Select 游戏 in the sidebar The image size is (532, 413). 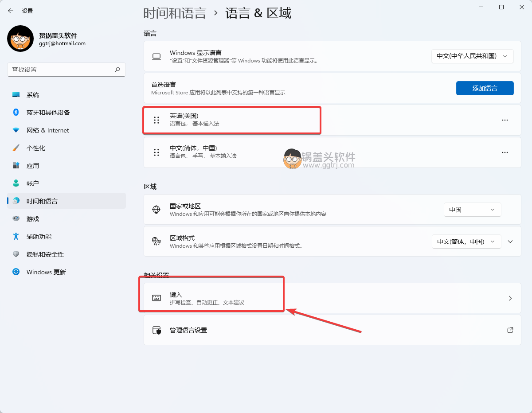coord(66,219)
